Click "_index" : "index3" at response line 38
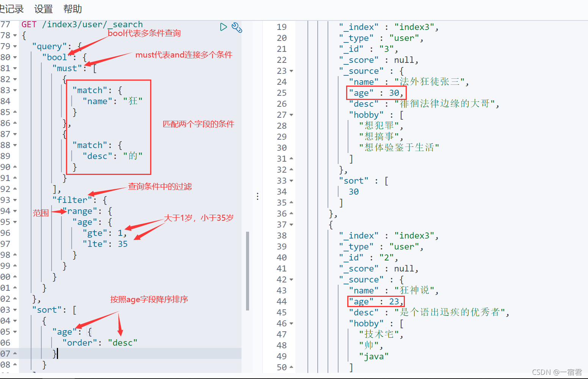Screen dimensions: 588x379 389,236
